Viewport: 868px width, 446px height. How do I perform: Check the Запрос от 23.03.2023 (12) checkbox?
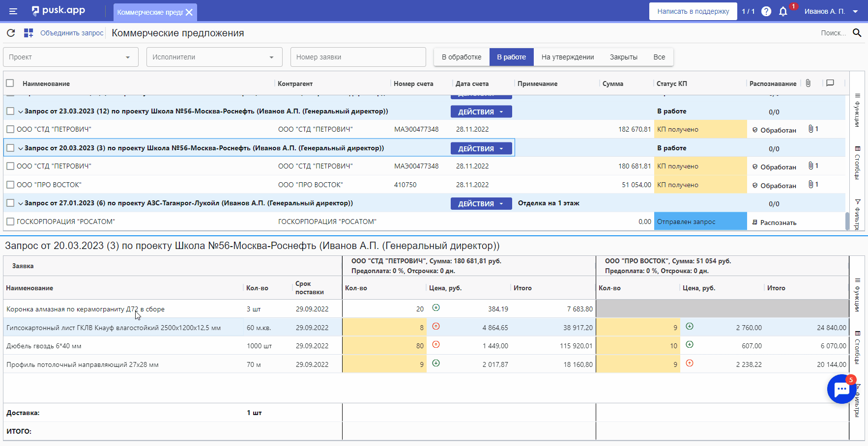[x=10, y=111]
